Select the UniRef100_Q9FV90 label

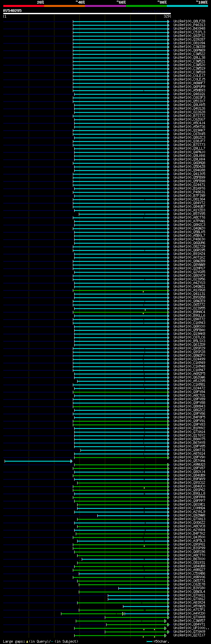pyautogui.click(x=189, y=457)
